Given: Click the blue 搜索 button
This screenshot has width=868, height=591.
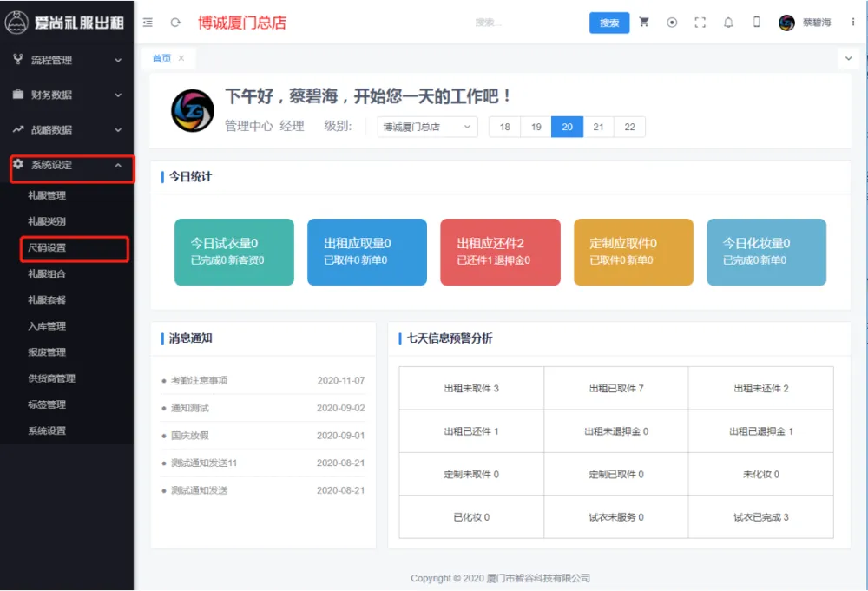Looking at the screenshot, I should 608,23.
